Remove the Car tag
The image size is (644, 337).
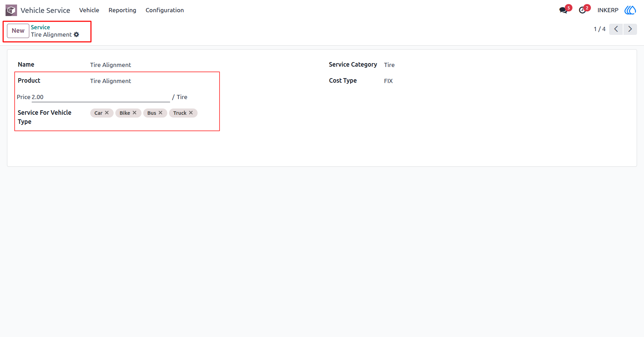(x=107, y=113)
